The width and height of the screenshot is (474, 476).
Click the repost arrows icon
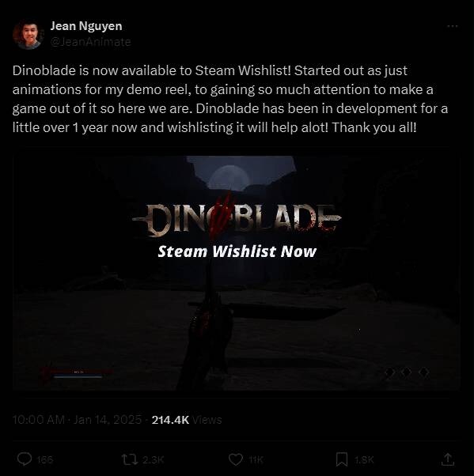(130, 459)
